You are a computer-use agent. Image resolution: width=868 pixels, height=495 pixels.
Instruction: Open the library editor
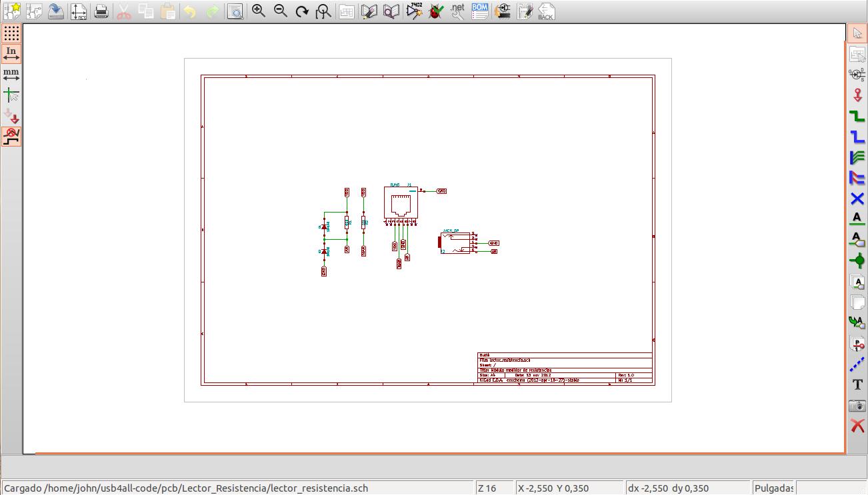click(369, 11)
